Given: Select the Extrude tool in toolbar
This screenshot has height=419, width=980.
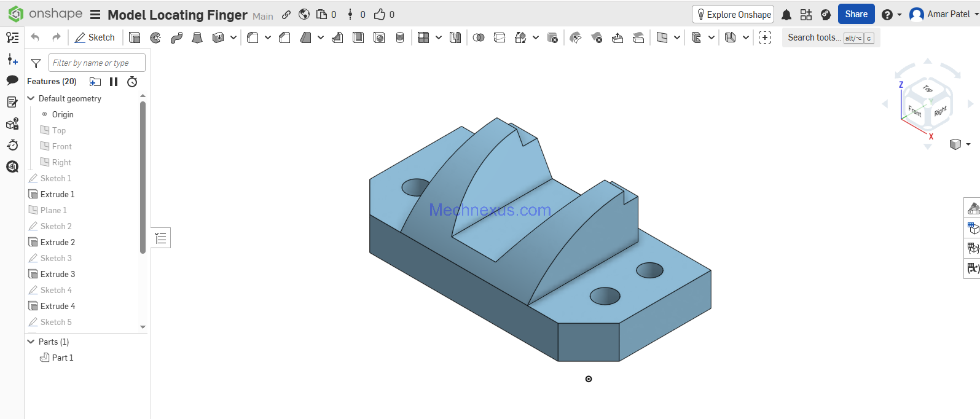Looking at the screenshot, I should pyautogui.click(x=135, y=38).
